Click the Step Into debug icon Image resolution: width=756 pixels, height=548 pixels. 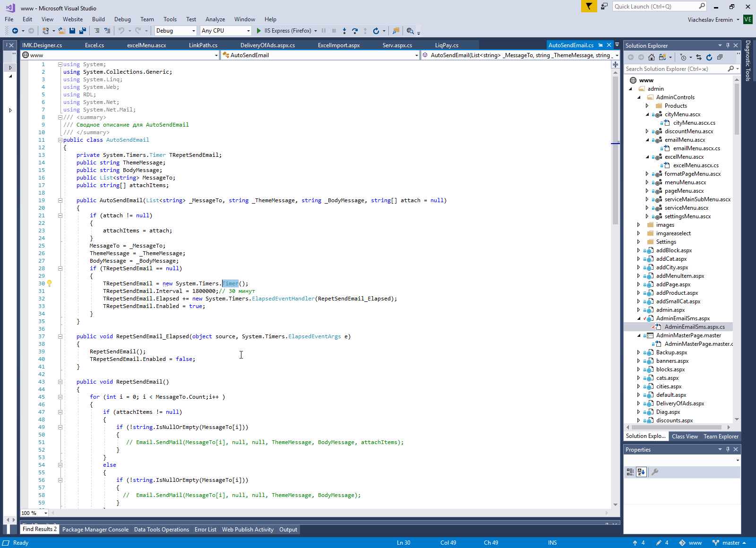(344, 31)
